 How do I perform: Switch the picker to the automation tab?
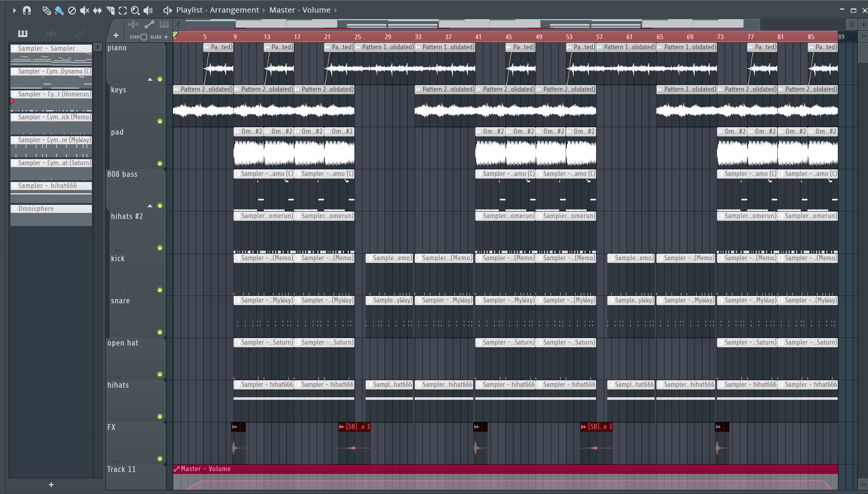[80, 33]
